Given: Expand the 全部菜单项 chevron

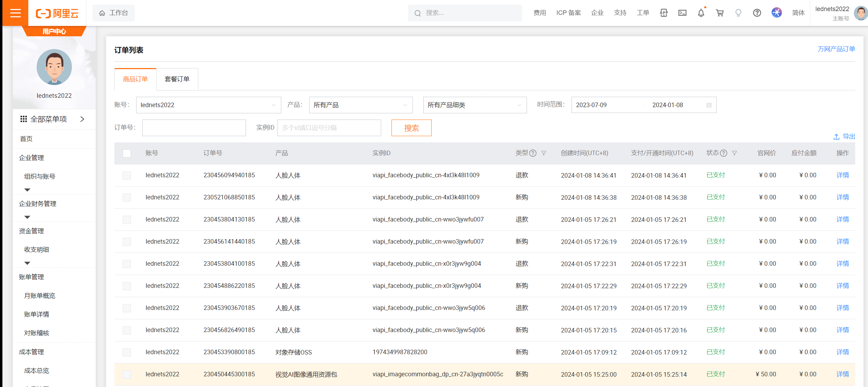Looking at the screenshot, I should coord(82,119).
